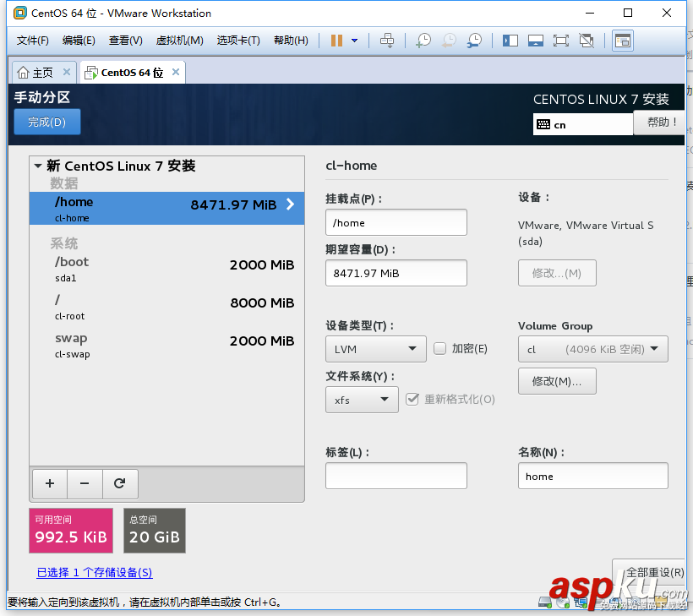Open the 帮助(H) menu

pos(291,41)
